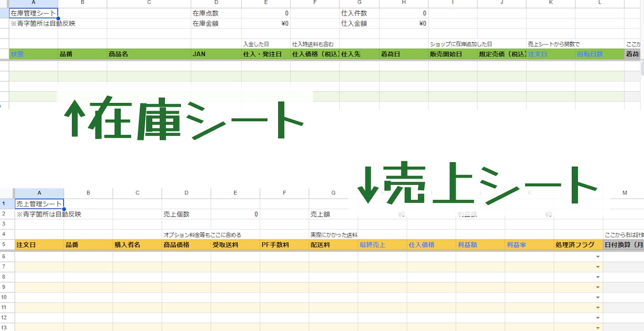Click the ショップに在庫追加した日 note cell

(x=461, y=44)
